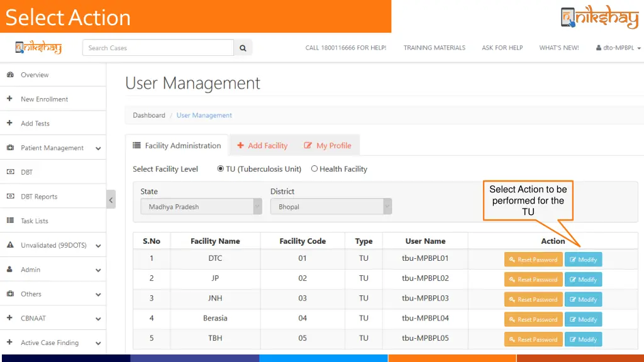This screenshot has width=644, height=362.
Task: Click in the Search Cases field
Action: [157, 48]
